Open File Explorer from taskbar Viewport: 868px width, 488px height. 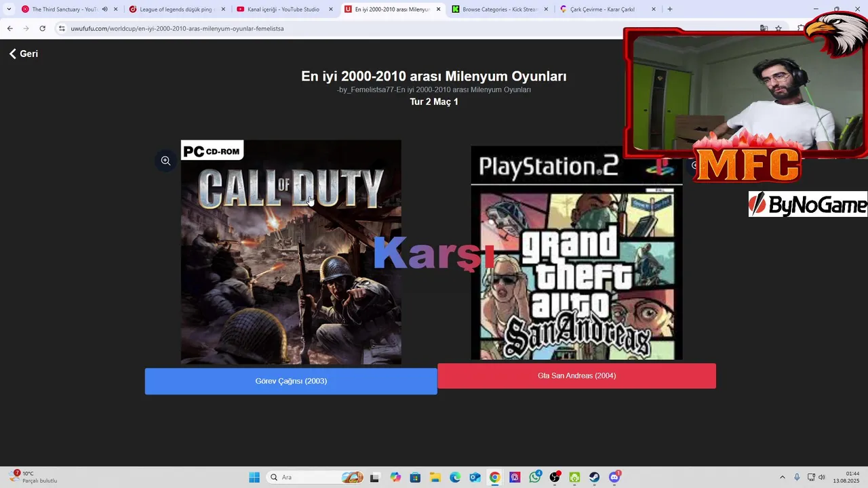[435, 477]
